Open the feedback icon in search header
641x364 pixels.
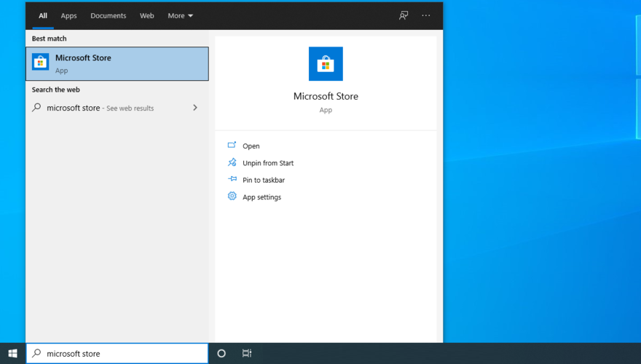404,15
